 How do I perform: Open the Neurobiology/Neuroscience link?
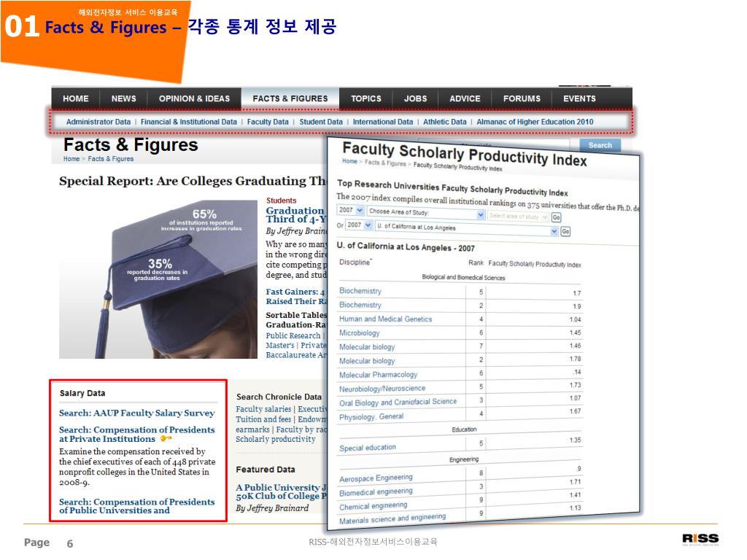pos(382,389)
